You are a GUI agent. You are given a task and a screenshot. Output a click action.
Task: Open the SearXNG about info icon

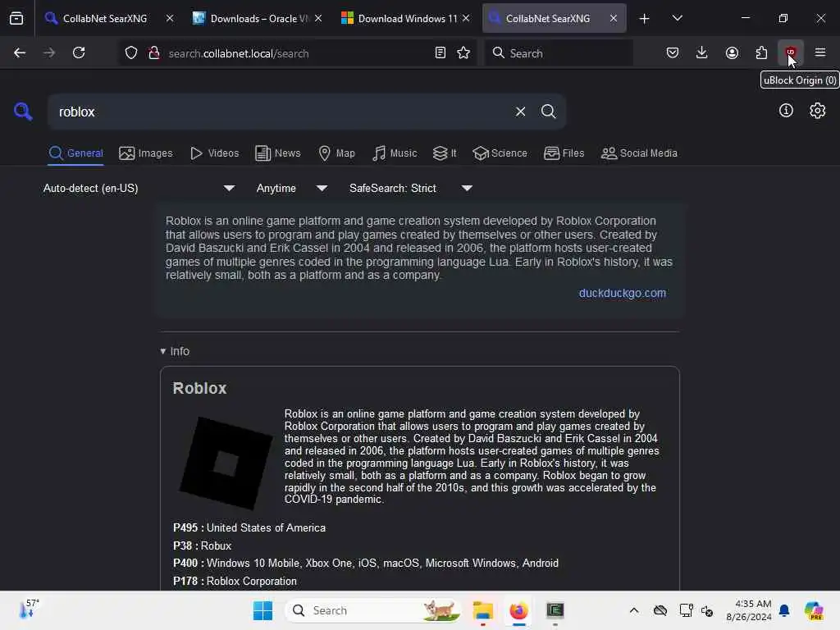tap(786, 111)
